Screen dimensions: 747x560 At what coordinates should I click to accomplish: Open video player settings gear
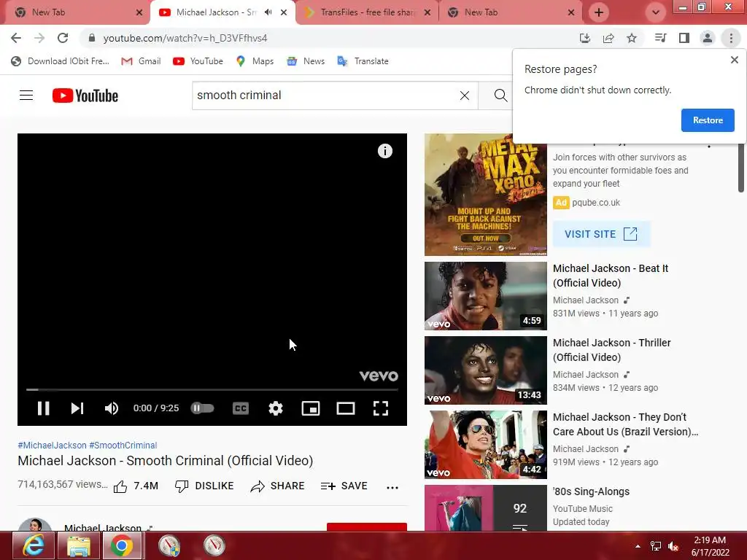coord(276,408)
